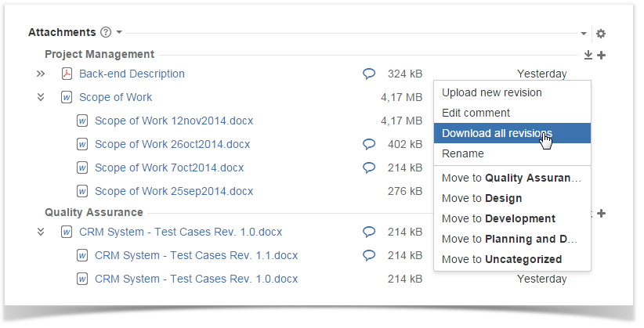The height and width of the screenshot is (328, 644).
Task: Open the Attachments settings gear icon
Action: (x=601, y=34)
